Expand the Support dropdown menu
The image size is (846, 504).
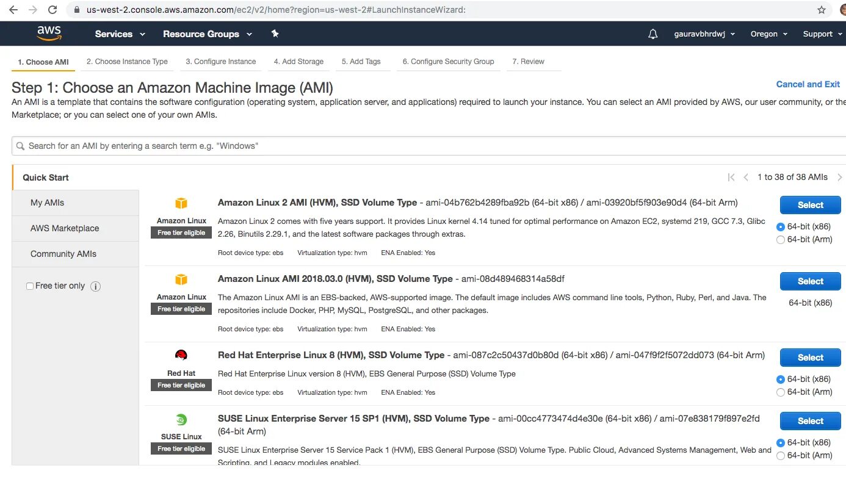click(x=822, y=34)
